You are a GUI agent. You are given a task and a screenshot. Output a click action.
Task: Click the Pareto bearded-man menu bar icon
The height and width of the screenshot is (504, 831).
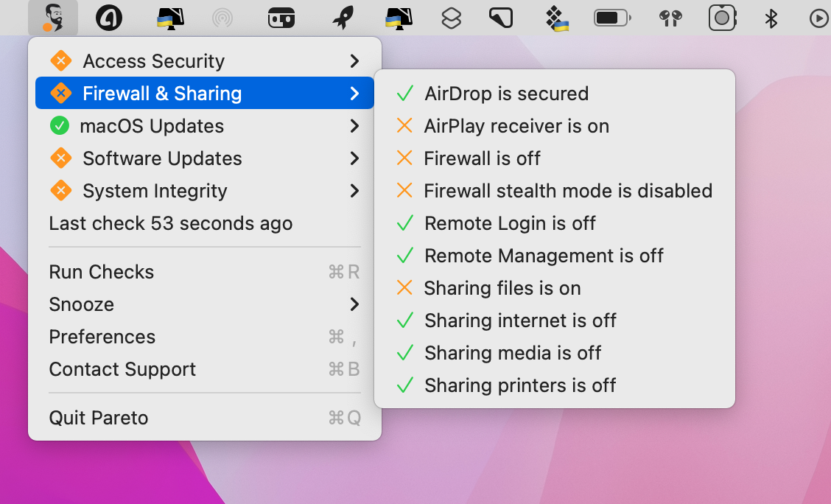pos(53,18)
